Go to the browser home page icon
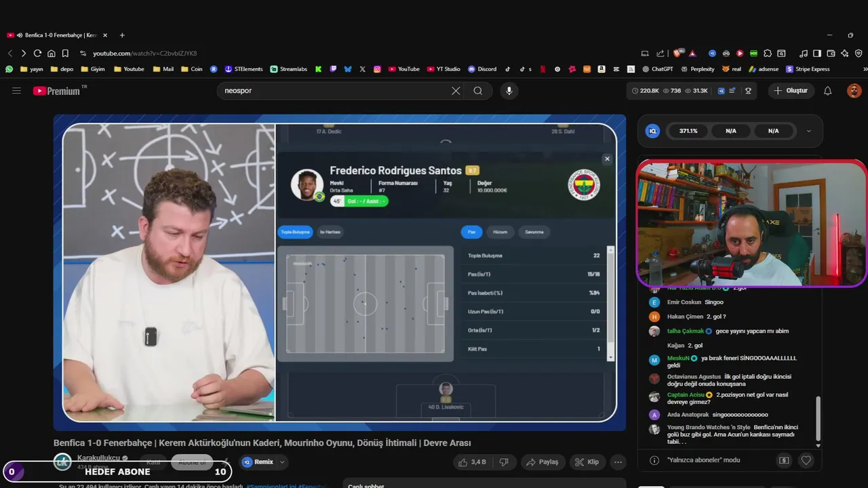Screen dimensions: 868x488 (x=51, y=53)
